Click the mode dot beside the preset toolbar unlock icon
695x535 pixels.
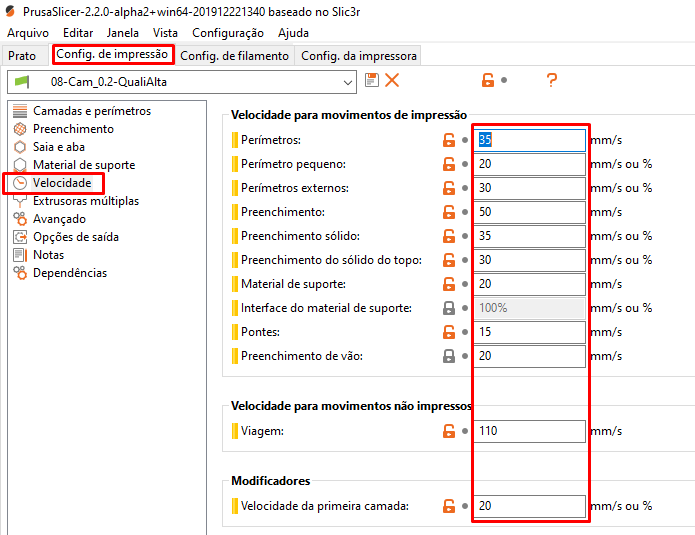504,80
